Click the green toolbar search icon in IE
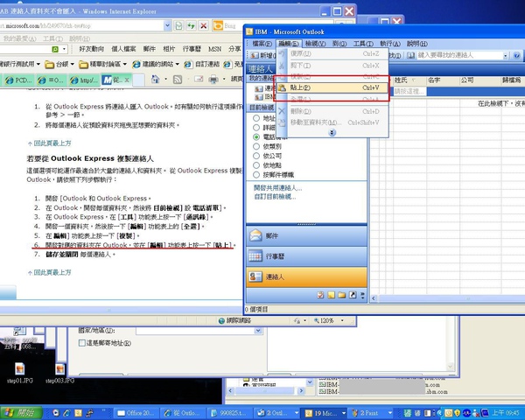 click(55, 49)
